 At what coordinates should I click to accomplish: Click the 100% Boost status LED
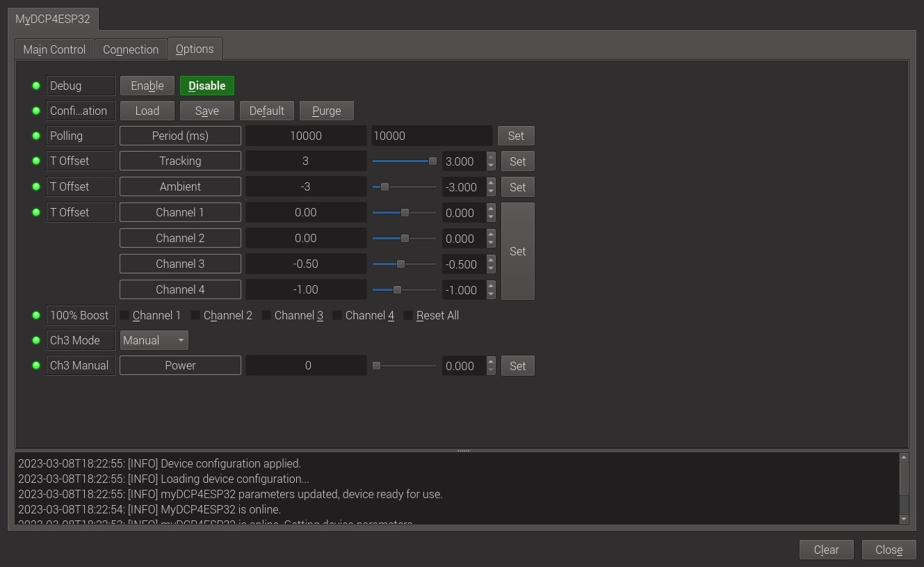click(36, 315)
